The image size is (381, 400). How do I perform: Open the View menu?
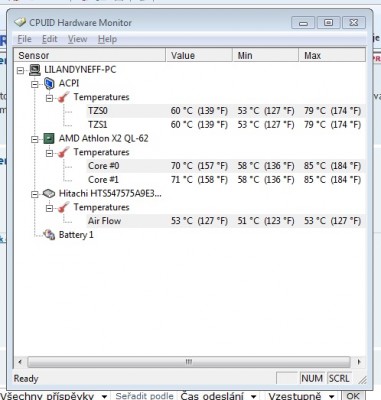point(77,39)
